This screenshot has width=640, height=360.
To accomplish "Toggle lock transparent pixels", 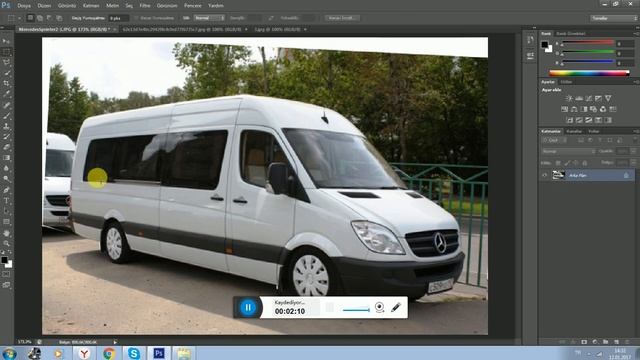I will tap(558, 163).
